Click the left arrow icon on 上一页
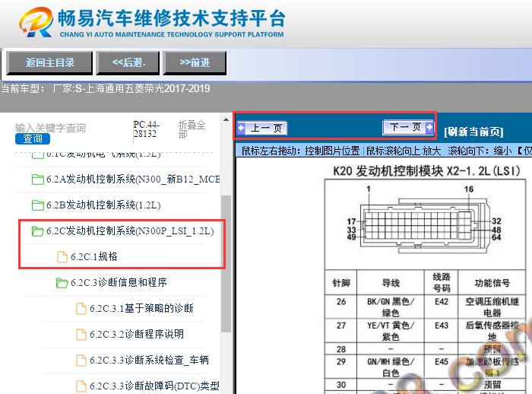 241,128
